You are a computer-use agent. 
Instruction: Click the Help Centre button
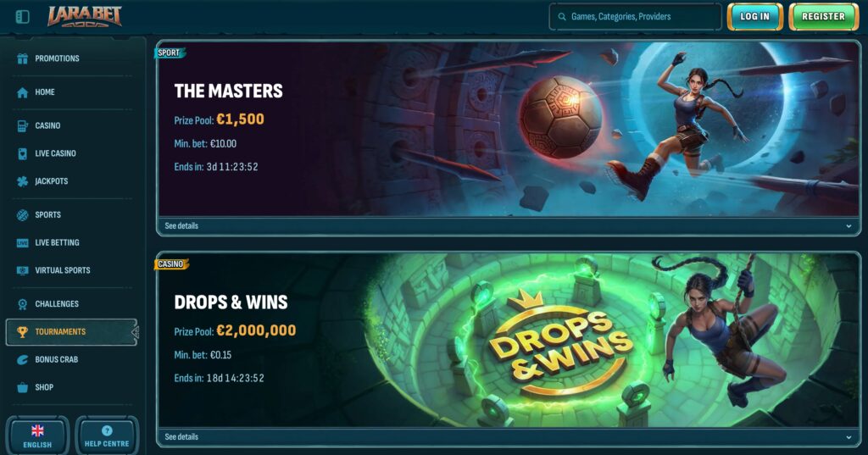point(106,436)
